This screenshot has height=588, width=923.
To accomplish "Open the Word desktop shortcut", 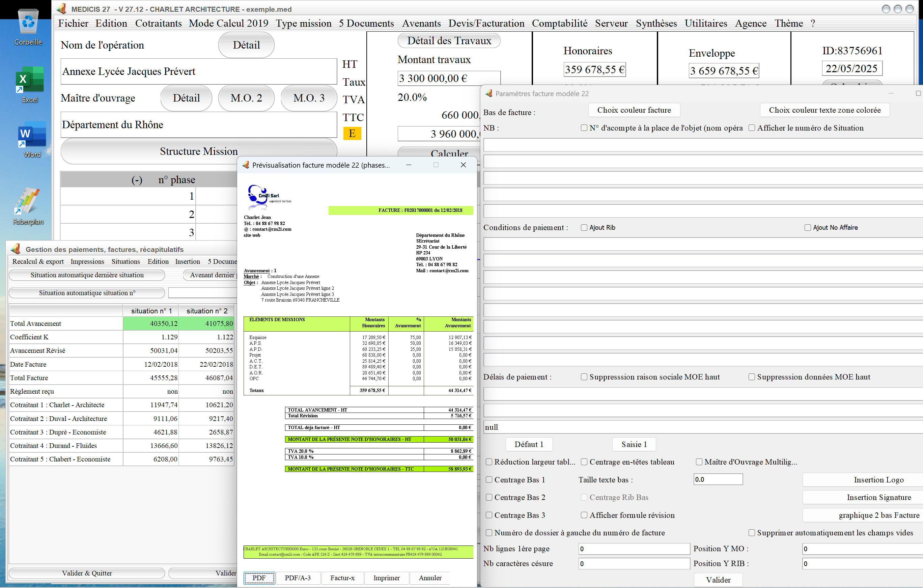I will pos(32,140).
